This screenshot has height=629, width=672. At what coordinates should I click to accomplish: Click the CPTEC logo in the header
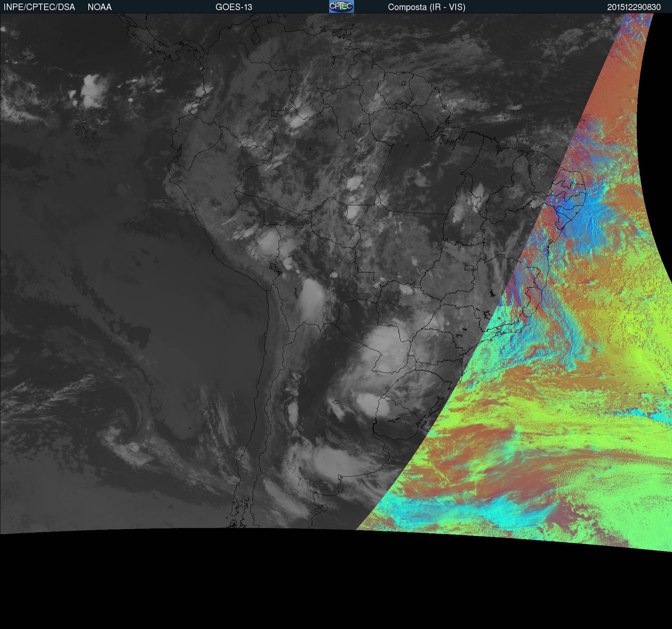click(341, 6)
